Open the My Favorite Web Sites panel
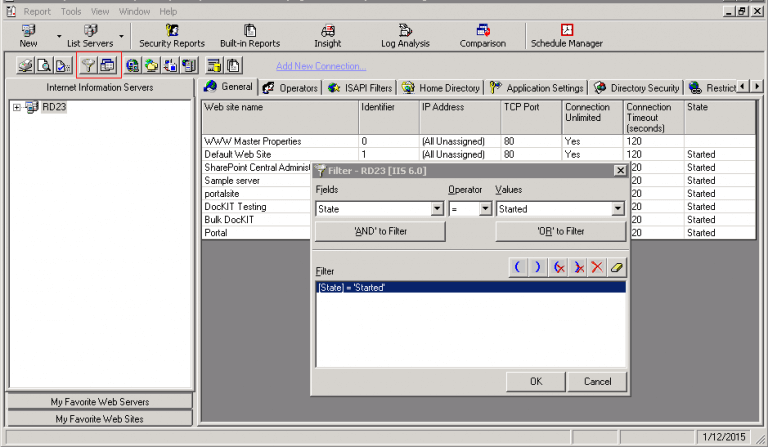Image resolution: width=768 pixels, height=447 pixels. [x=99, y=419]
